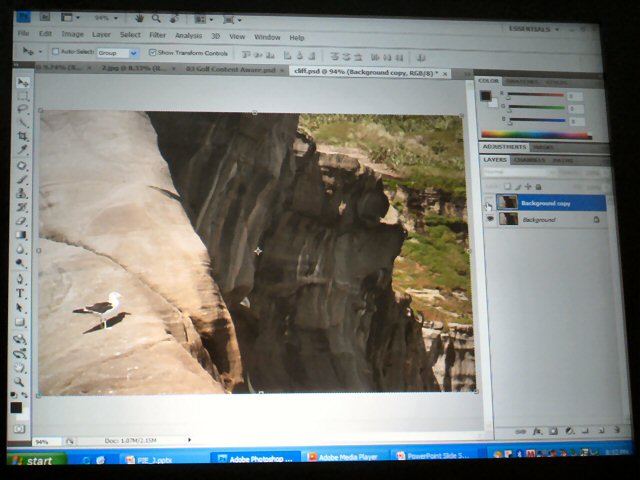Click the Rotate View tool in the application bar
Screen dimensions: 640x480
click(174, 19)
